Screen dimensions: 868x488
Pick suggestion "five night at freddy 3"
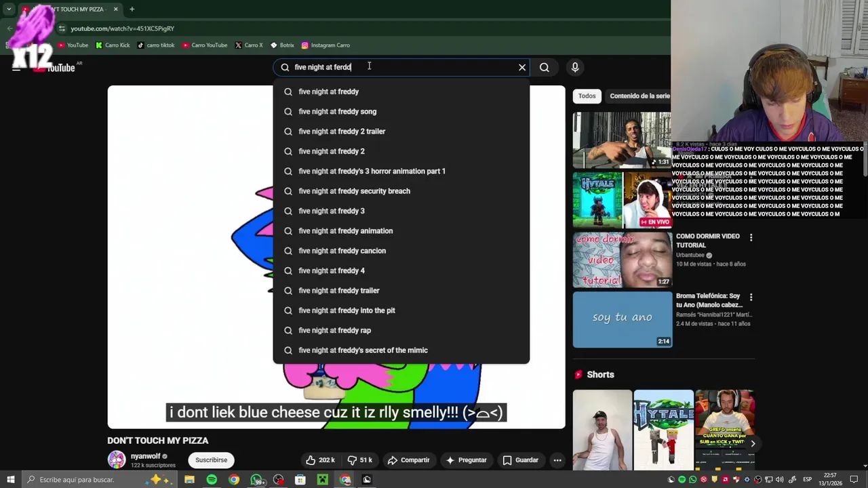click(x=401, y=211)
